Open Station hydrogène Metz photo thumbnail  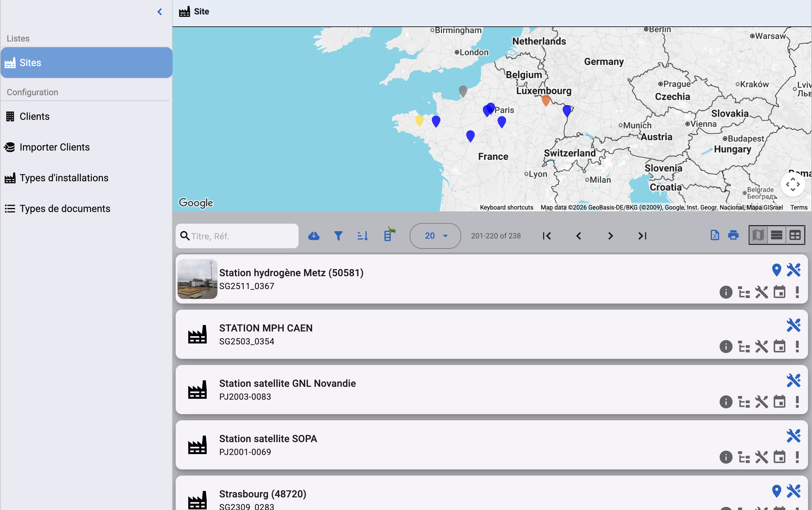pos(197,279)
